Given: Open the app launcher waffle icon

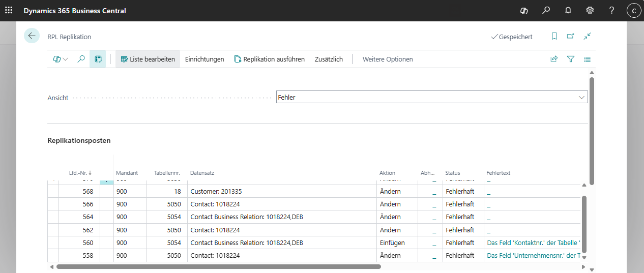Looking at the screenshot, I should pos(9,10).
